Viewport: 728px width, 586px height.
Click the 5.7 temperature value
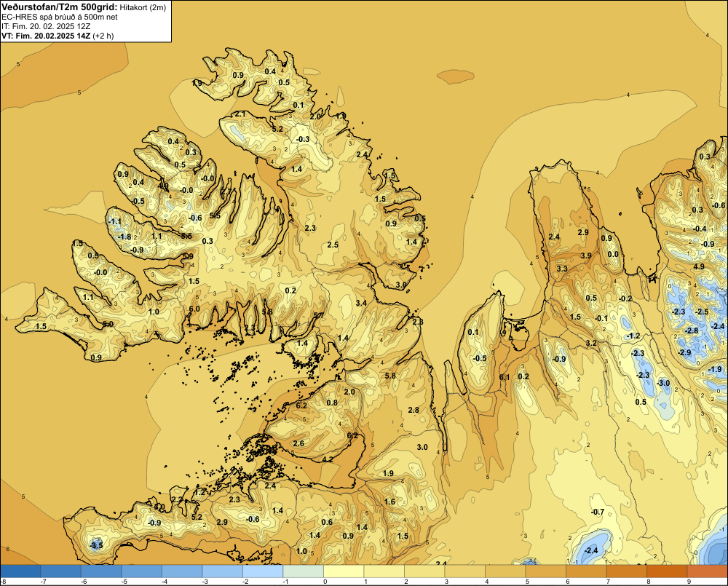(319, 315)
